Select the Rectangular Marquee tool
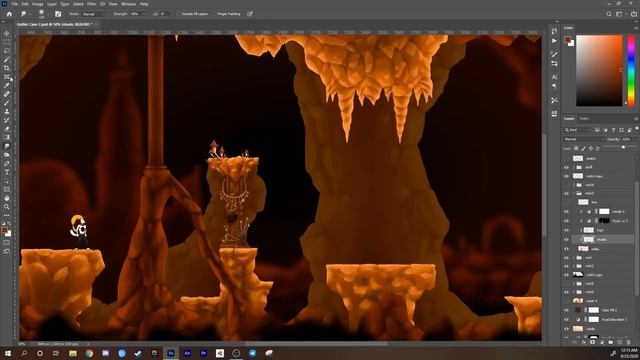 pos(7,42)
